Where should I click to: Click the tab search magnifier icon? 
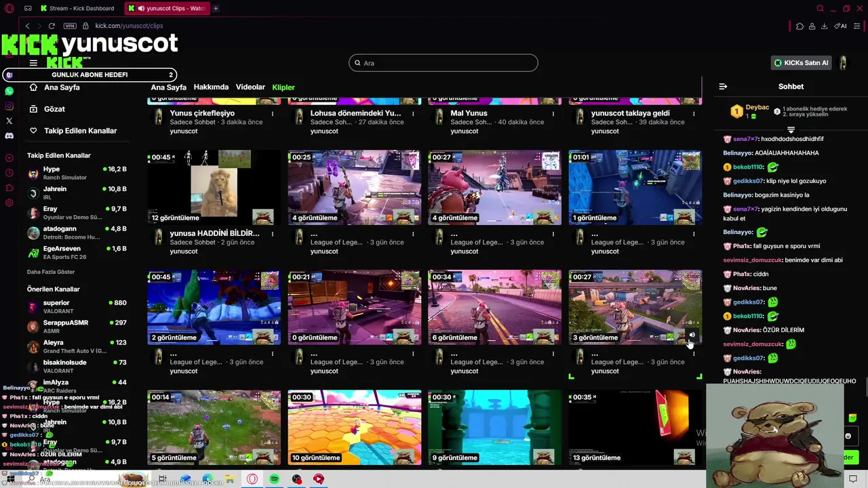coord(820,8)
